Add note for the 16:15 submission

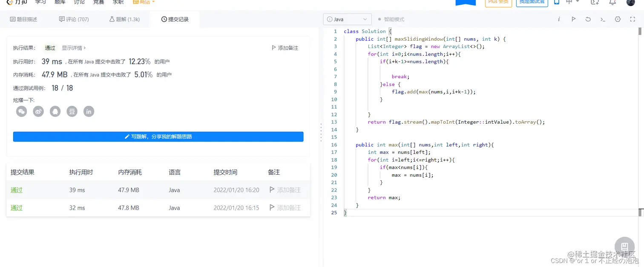point(285,208)
